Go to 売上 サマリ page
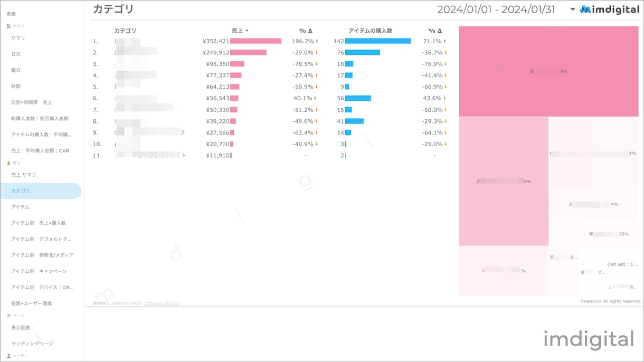644x362 pixels. 24,175
